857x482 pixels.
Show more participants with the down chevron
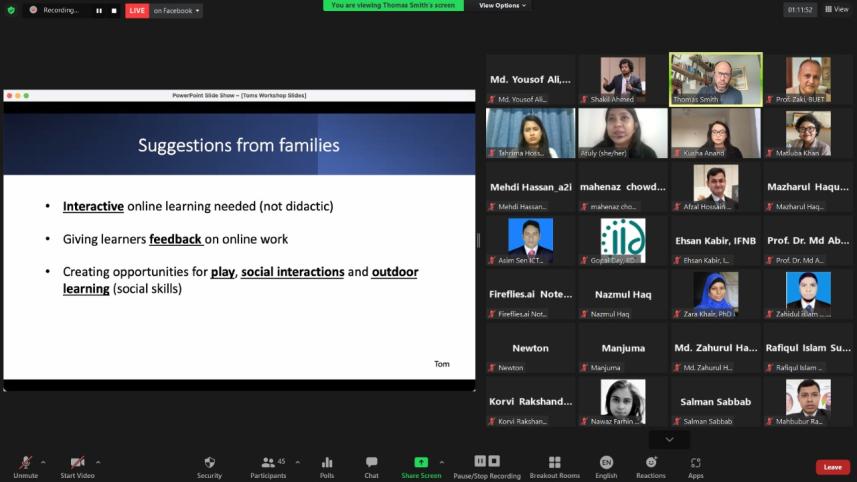coord(669,439)
